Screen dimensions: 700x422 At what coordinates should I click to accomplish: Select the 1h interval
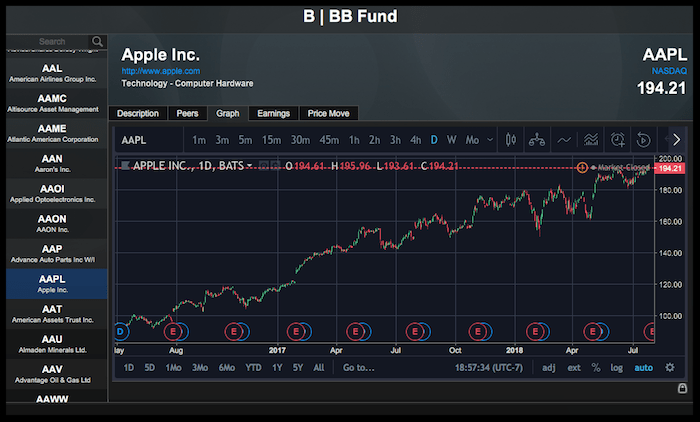click(x=354, y=140)
